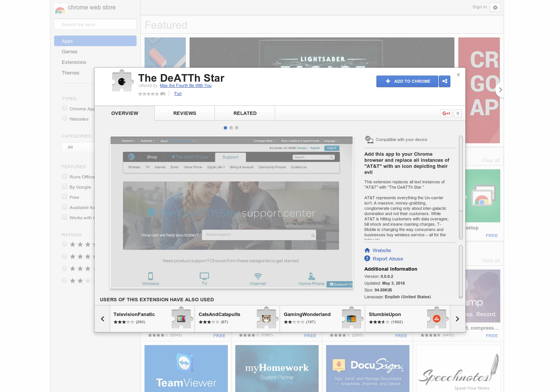This screenshot has height=392, width=560.
Task: Switch to the Overview tab
Action: click(124, 113)
